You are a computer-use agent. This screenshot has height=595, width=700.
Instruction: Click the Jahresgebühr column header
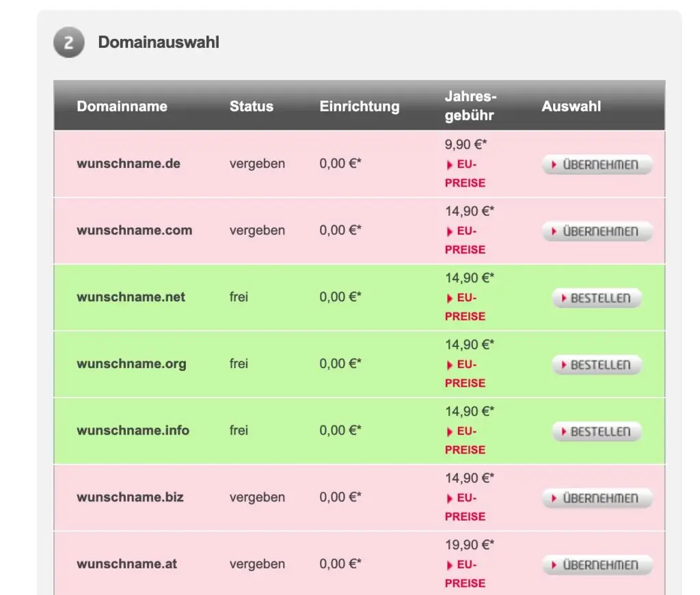pyautogui.click(x=470, y=106)
